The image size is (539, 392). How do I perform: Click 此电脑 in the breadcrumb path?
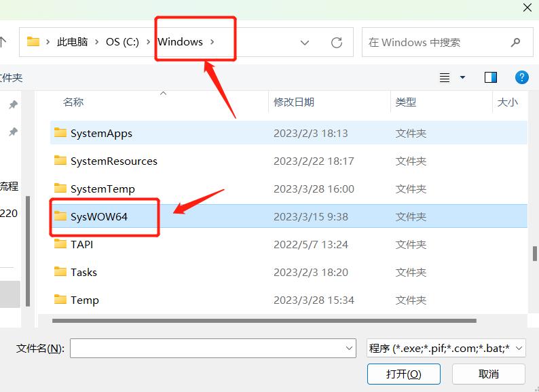[72, 42]
